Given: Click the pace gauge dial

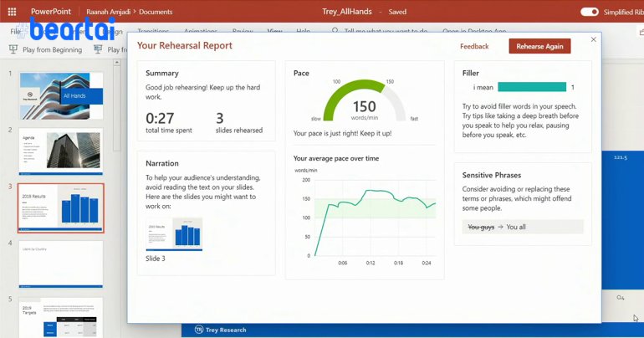Looking at the screenshot, I should click(x=364, y=101).
